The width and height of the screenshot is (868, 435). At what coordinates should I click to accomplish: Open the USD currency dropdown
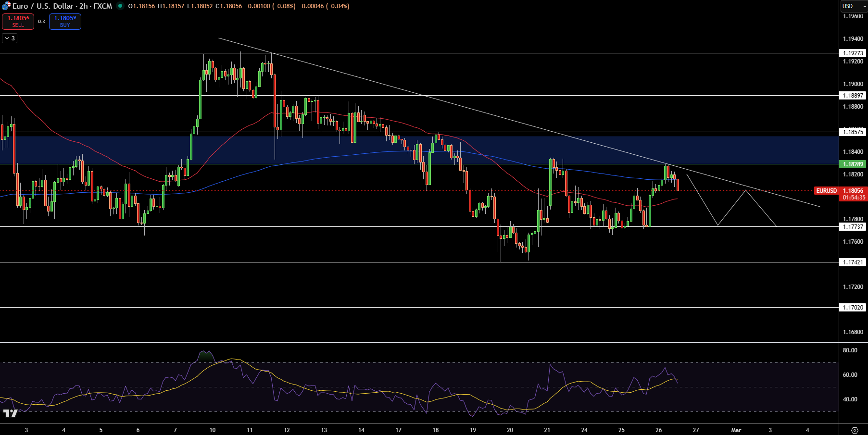tap(854, 6)
